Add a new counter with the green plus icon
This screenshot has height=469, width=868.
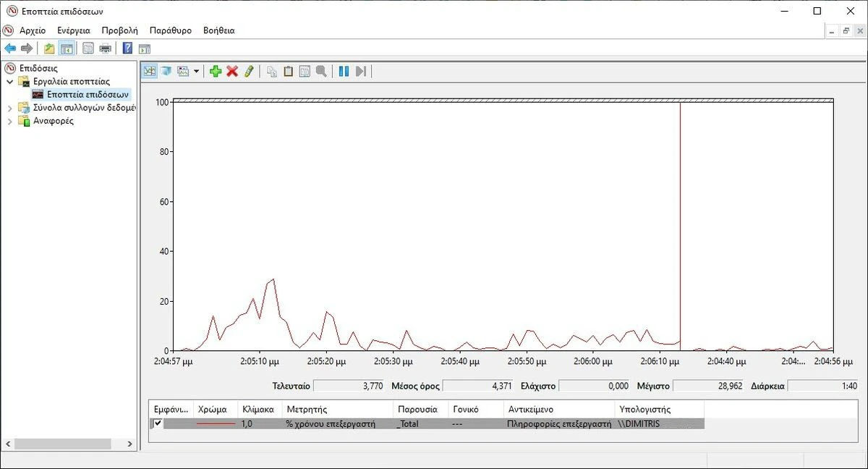coord(215,70)
